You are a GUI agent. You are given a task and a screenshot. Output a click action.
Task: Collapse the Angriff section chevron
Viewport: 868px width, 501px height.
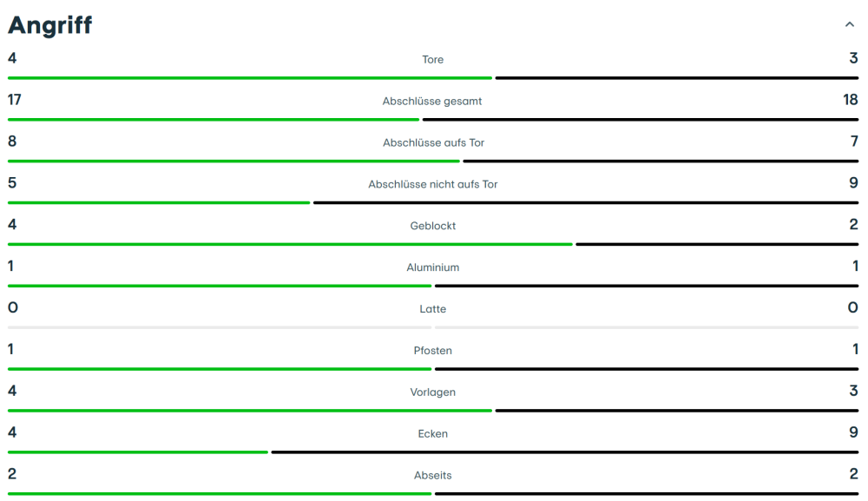click(850, 25)
